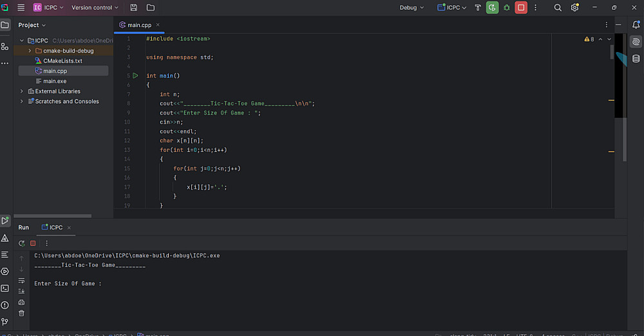This screenshot has height=336, width=644.
Task: Expand the cmake-build-debug folder
Action: pyautogui.click(x=30, y=51)
